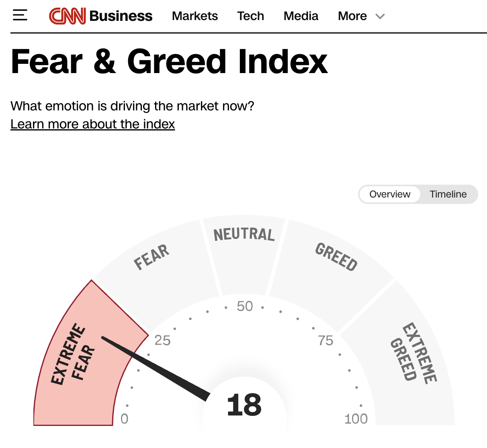Open the Media section
The height and width of the screenshot is (448, 487).
301,16
